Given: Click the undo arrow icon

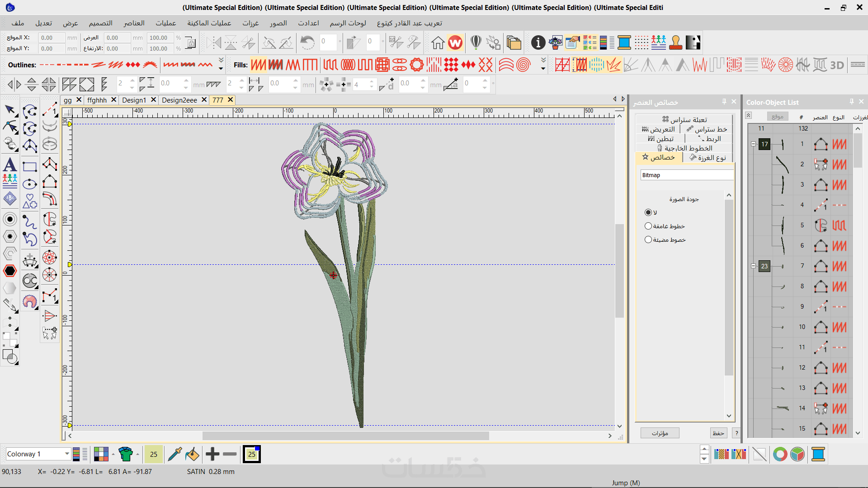Looking at the screenshot, I should [307, 43].
